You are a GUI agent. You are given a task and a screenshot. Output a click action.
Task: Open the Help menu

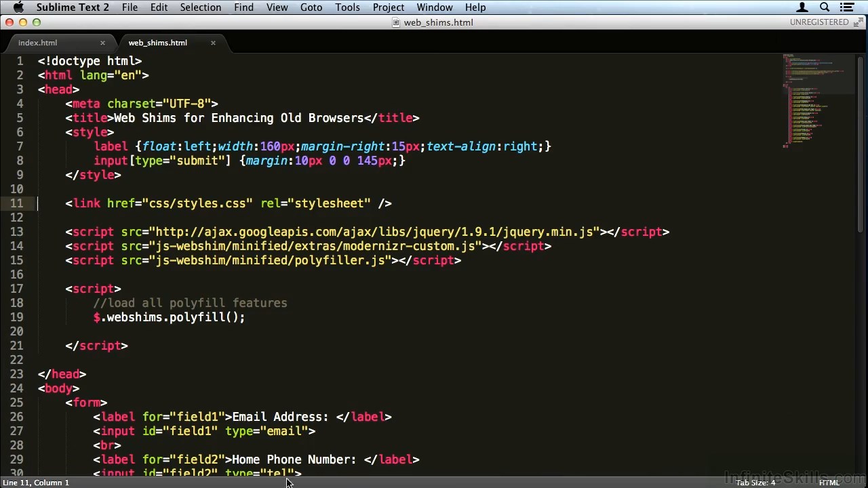475,7
